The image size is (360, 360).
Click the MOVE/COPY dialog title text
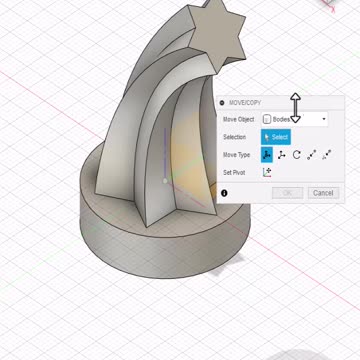coord(245,103)
